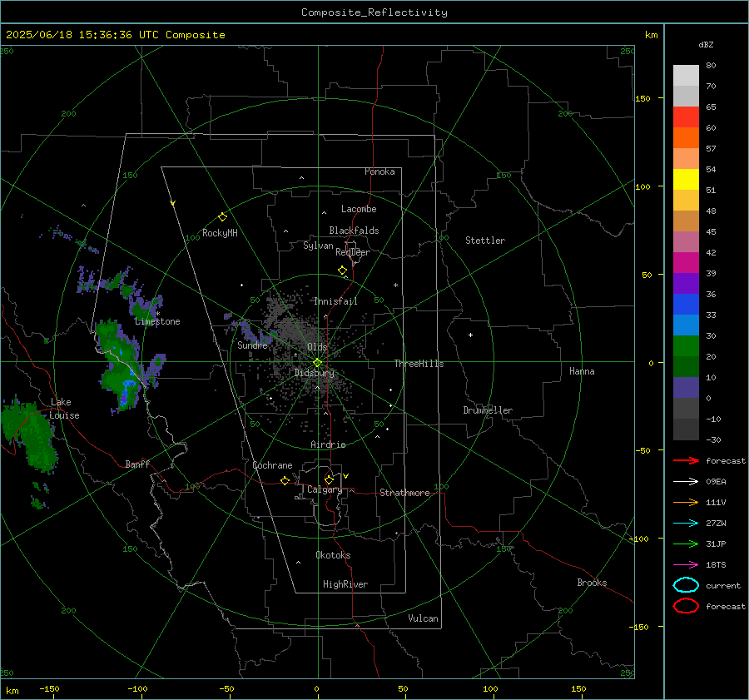Click the Brooks label

click(x=592, y=583)
